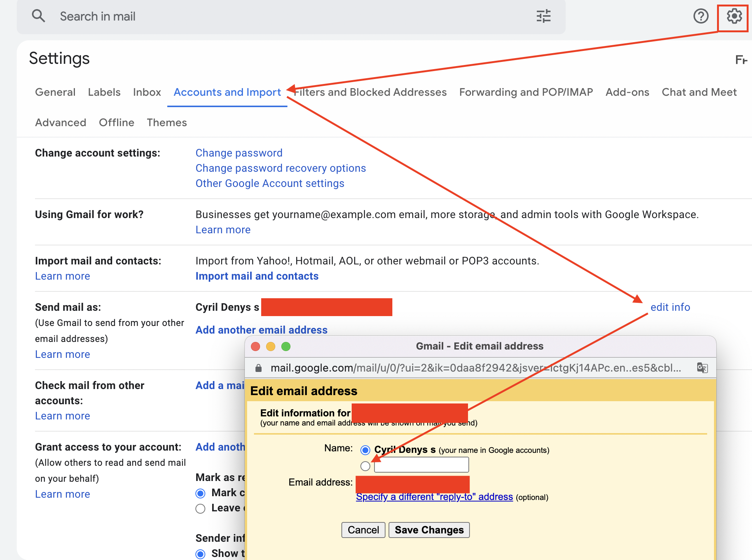Switch to the Filters and Blocked Addresses tab
The height and width of the screenshot is (560, 752).
coord(370,92)
